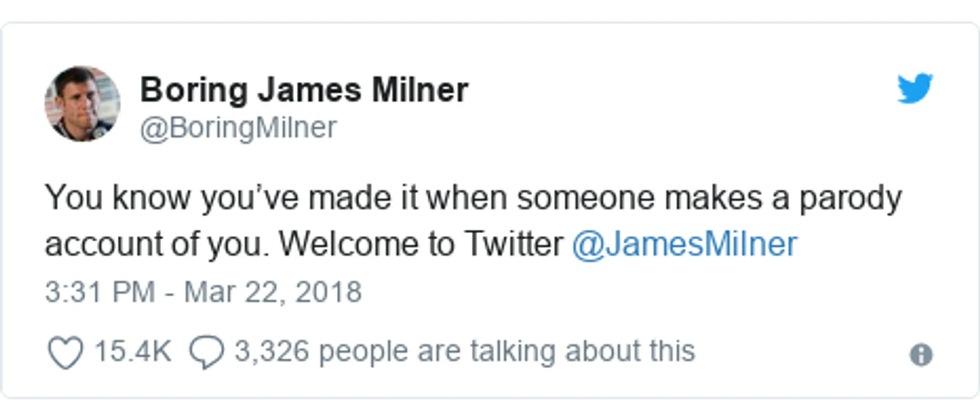Click the "Mar 22, 2018" date
Screen dimensions: 980x420
273,292
